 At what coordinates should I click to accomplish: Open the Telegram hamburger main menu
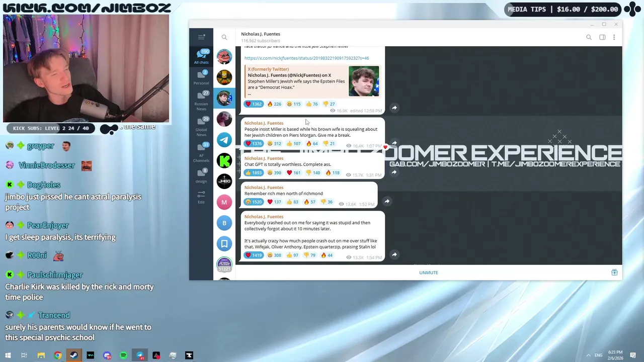201,37
